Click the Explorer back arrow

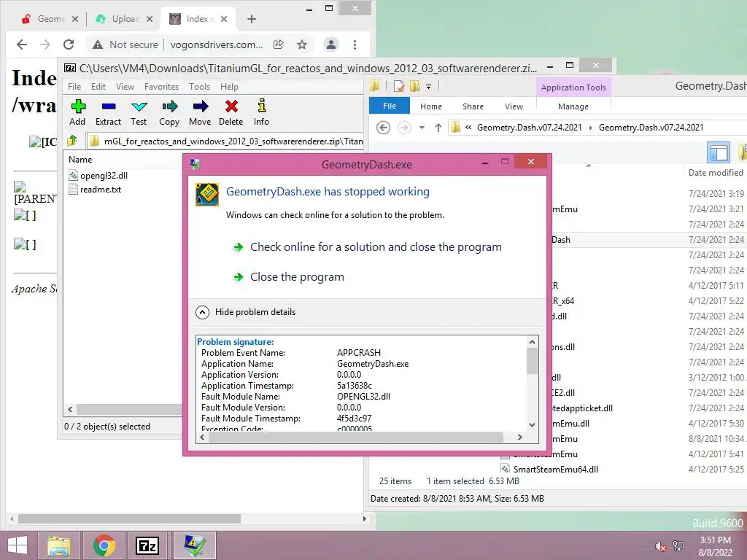383,128
